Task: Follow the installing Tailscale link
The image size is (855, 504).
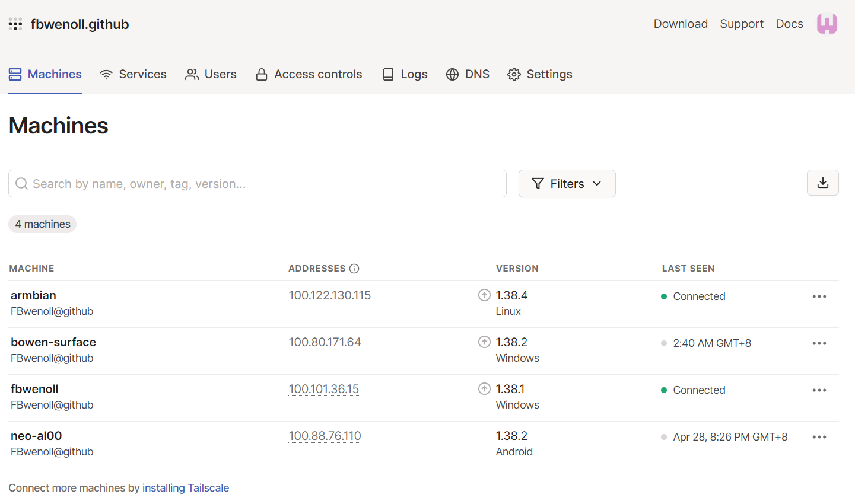Action: pyautogui.click(x=186, y=488)
